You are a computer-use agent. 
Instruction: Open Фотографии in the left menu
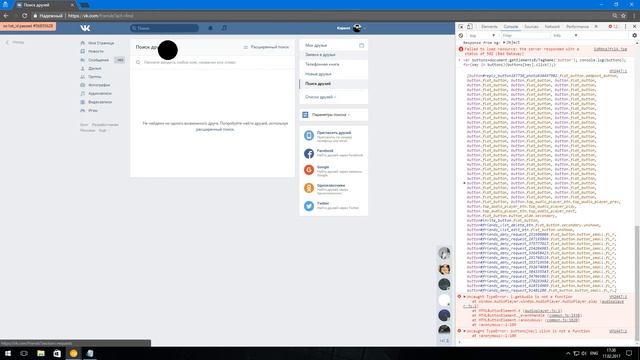pos(95,85)
